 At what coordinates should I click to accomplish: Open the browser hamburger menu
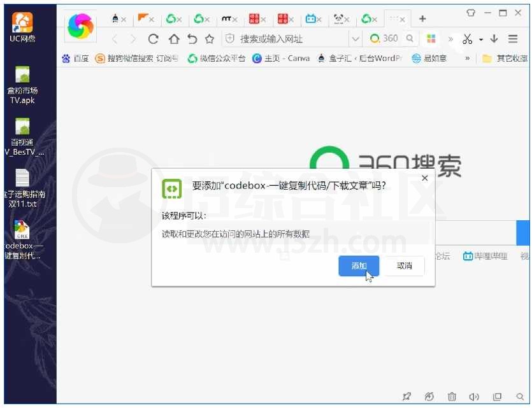pyautogui.click(x=513, y=39)
